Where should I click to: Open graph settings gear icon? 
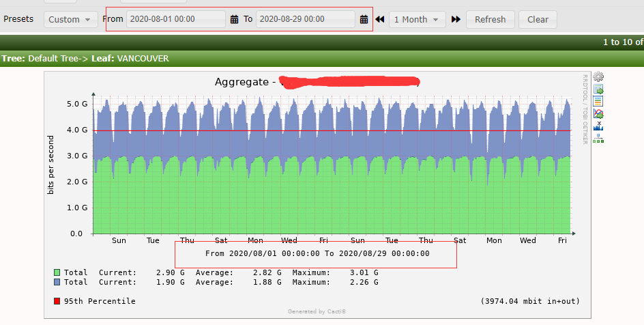[598, 76]
